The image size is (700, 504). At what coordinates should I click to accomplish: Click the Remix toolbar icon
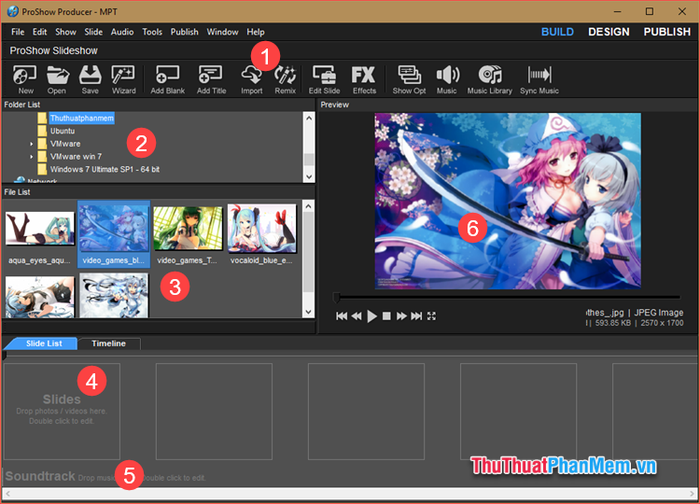(285, 79)
